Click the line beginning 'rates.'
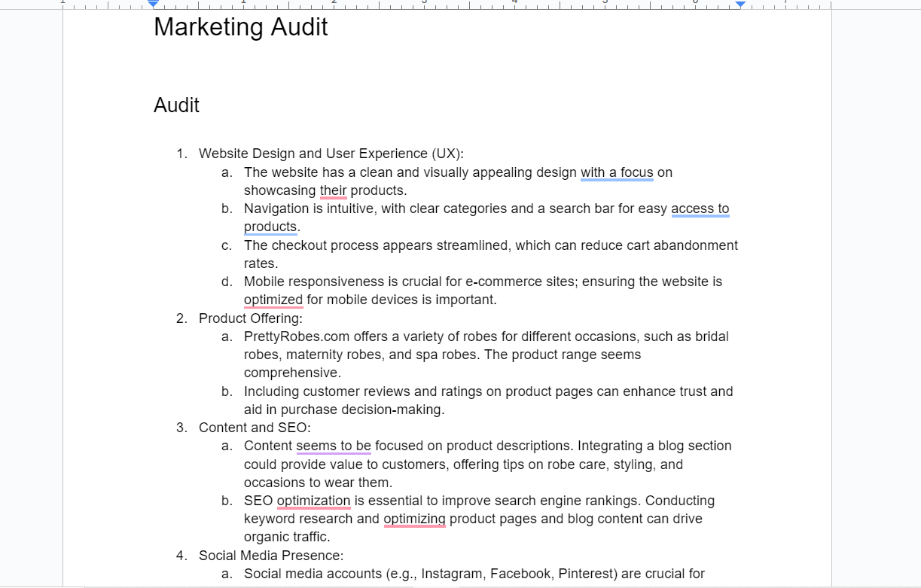The height and width of the screenshot is (588, 921). [x=261, y=264]
